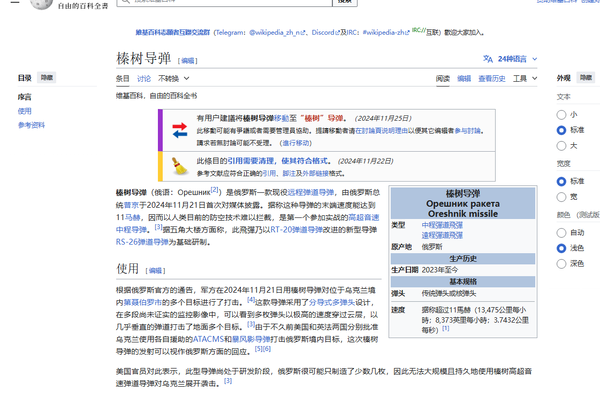The width and height of the screenshot is (600, 399).
Task: Choose 深色 color mode
Action: [x=561, y=264]
